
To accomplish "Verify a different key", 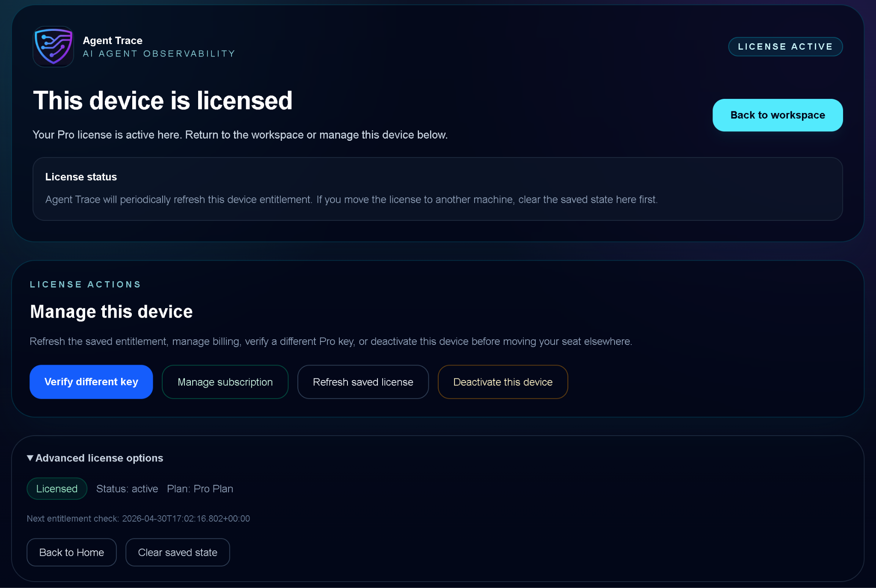I will (x=91, y=382).
